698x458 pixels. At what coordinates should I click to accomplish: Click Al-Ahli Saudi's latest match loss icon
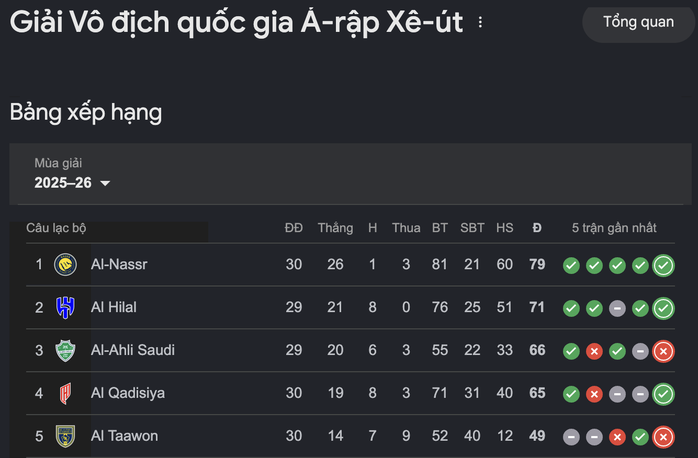click(663, 351)
